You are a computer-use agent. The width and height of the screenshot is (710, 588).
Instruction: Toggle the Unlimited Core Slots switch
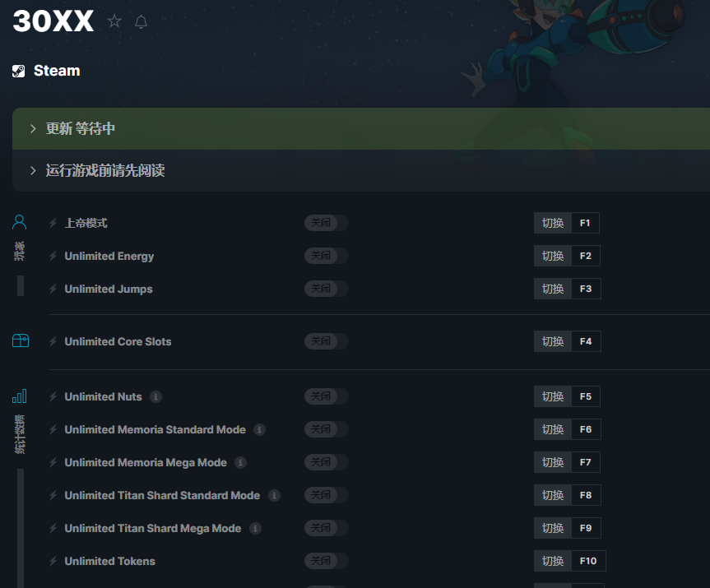326,341
